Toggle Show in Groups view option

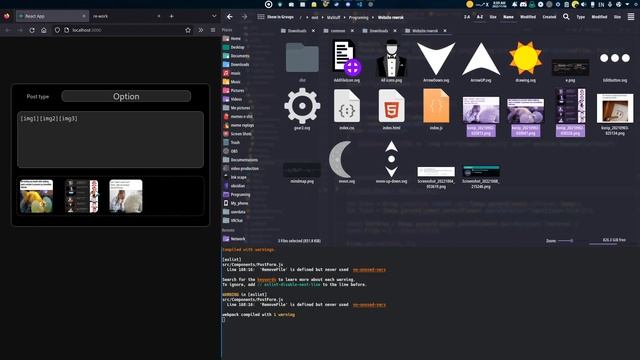[x=276, y=17]
